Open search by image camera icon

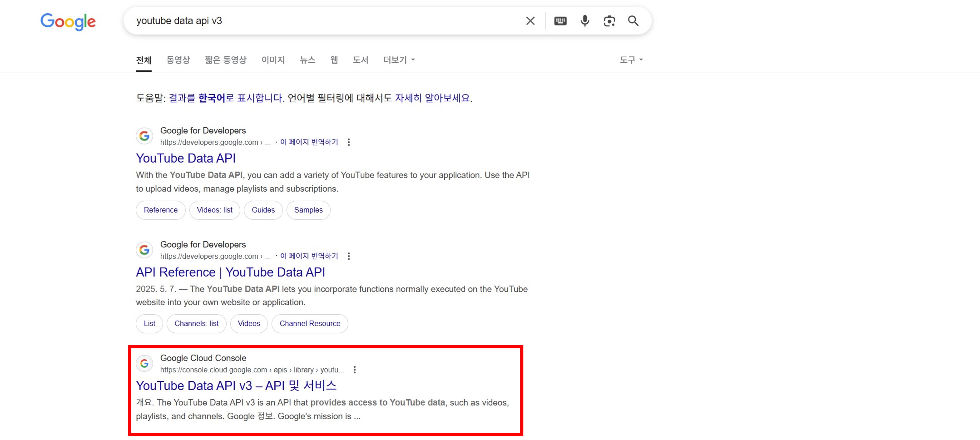[x=609, y=21]
